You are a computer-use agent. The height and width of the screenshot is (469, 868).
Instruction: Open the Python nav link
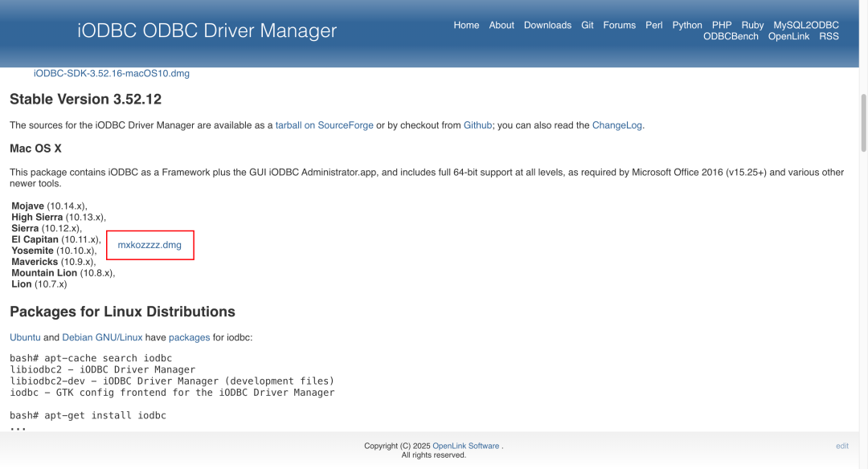(687, 25)
